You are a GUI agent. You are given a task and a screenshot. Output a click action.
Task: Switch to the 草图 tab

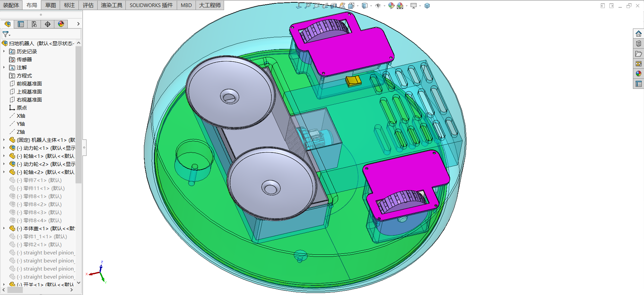[x=51, y=5]
